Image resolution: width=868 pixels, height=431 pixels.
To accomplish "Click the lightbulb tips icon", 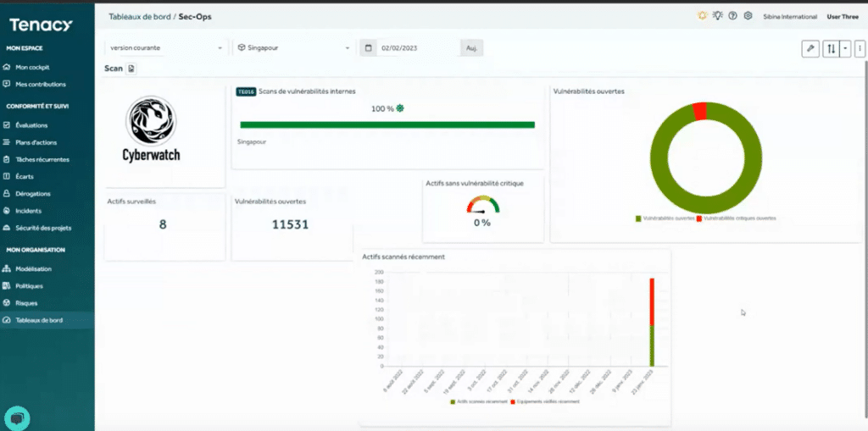I will (x=718, y=16).
